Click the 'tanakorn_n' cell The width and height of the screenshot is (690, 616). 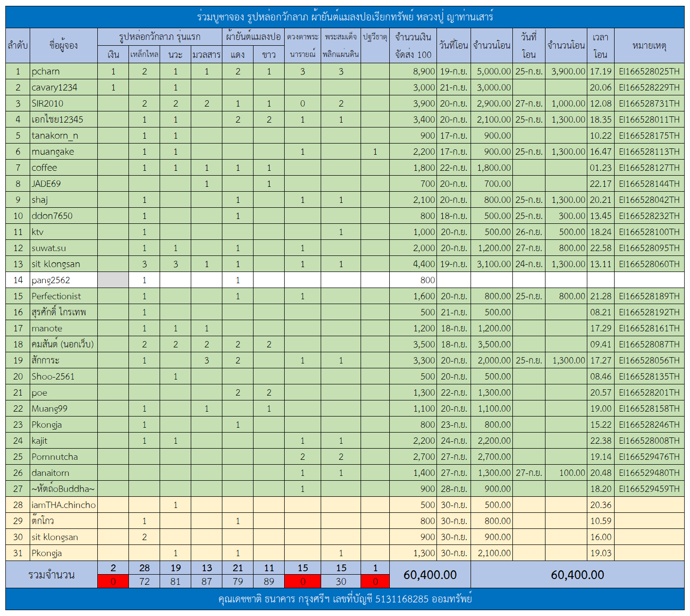point(64,136)
